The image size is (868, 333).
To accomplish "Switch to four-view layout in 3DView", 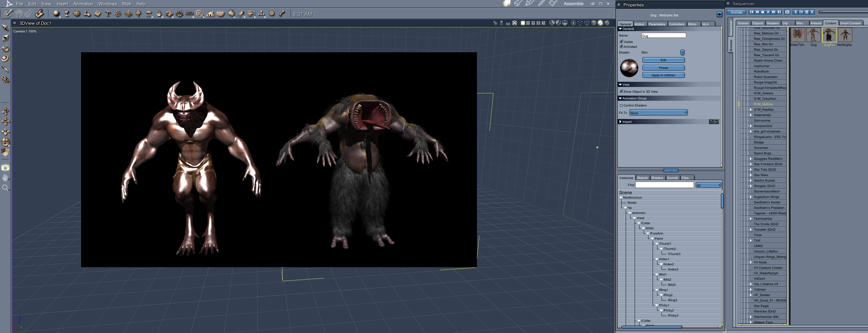I will (538, 23).
